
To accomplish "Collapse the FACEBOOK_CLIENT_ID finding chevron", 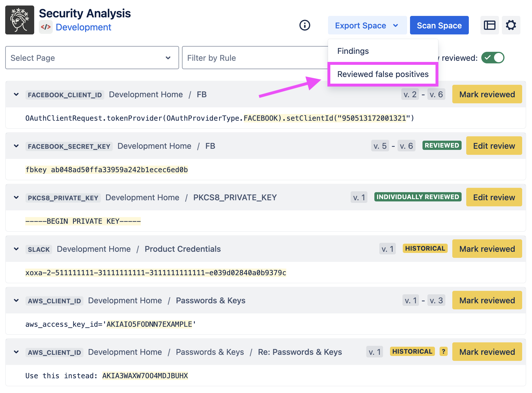I will (x=16, y=95).
